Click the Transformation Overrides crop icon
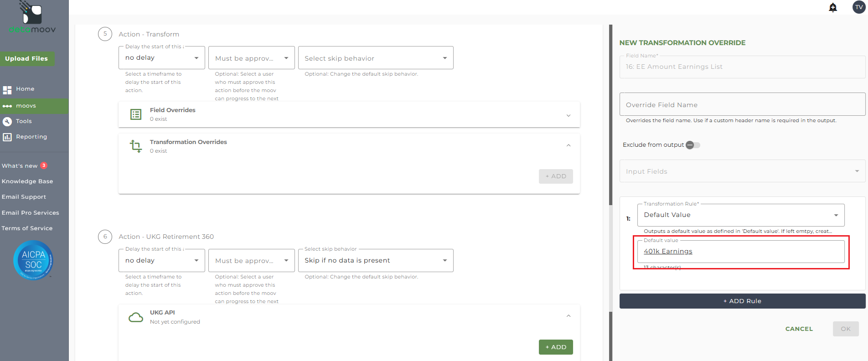 tap(136, 146)
